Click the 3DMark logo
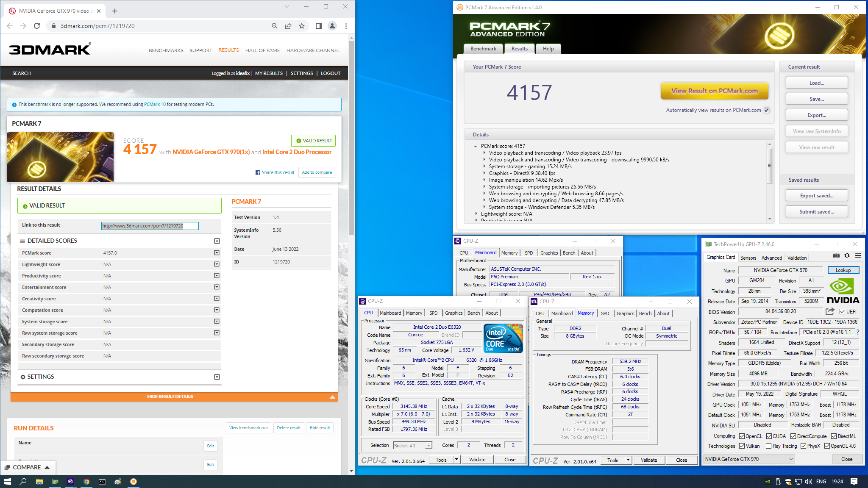The width and height of the screenshot is (868, 488). coord(50,49)
